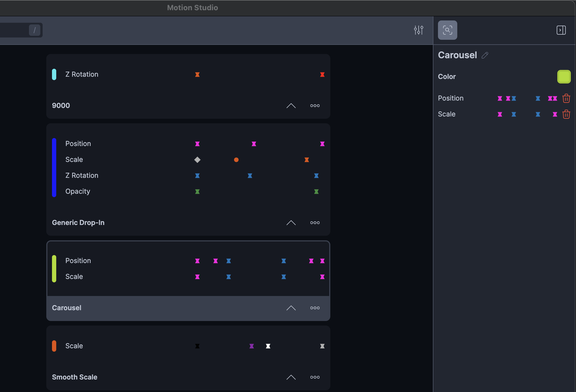Collapse the Carousel preset card
576x392 pixels.
pos(291,308)
